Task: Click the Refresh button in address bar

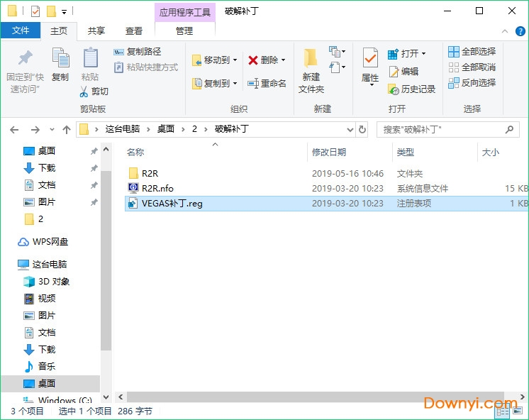Action: pyautogui.click(x=362, y=129)
